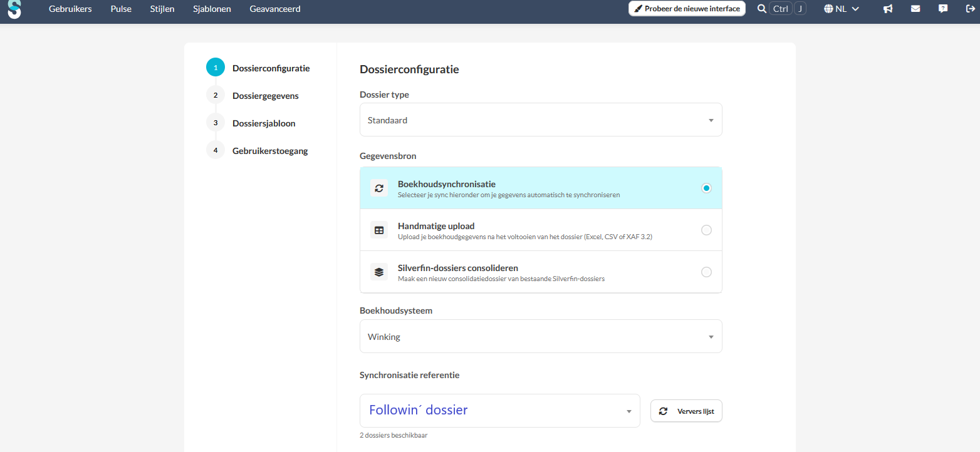Select the Boekhoudsynchronisatie radio button

(x=706, y=188)
